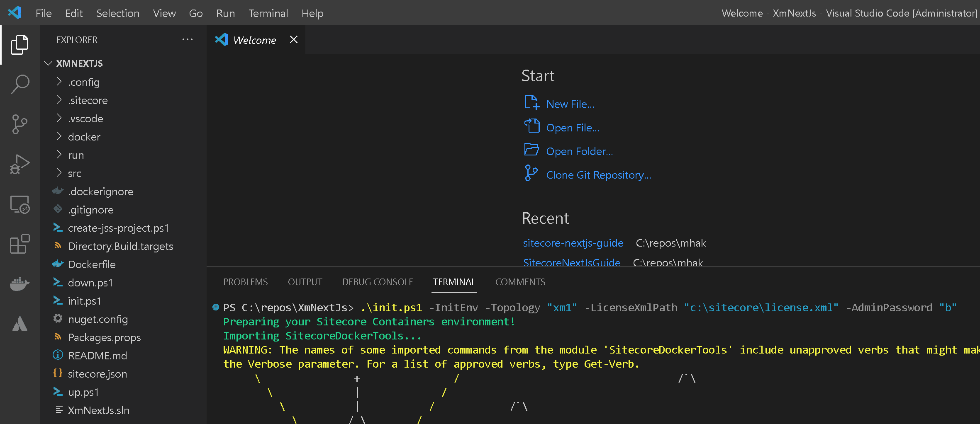Open the Edit menu
980x424 pixels.
(74, 13)
